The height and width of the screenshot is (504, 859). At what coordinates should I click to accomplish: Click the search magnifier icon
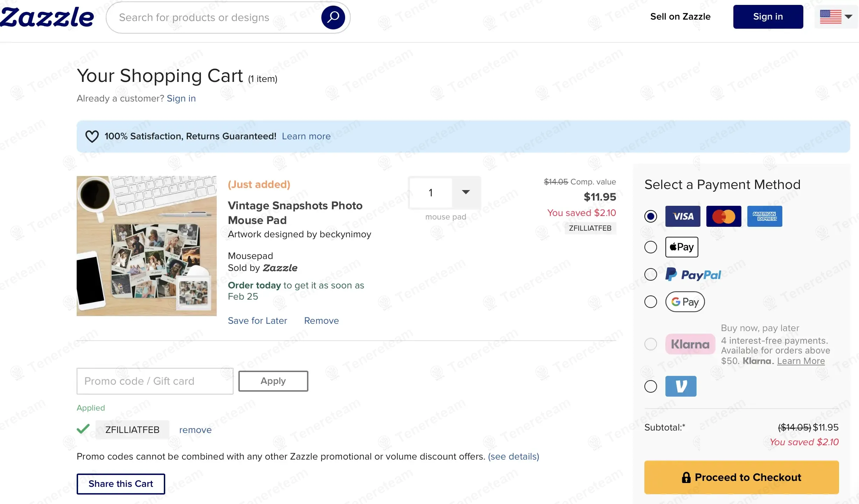(x=333, y=17)
